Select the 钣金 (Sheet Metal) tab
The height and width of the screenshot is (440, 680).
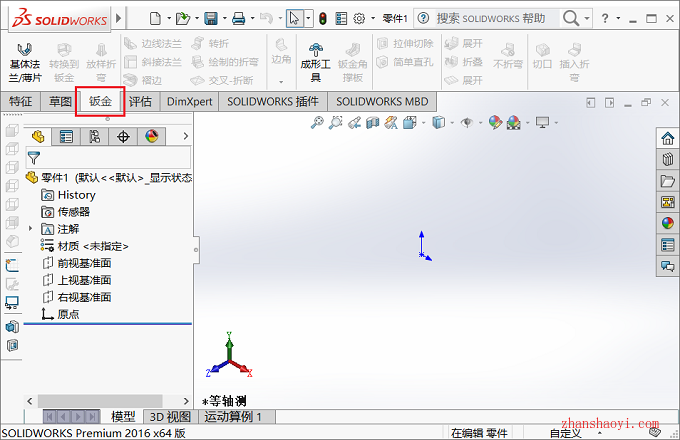click(x=101, y=101)
